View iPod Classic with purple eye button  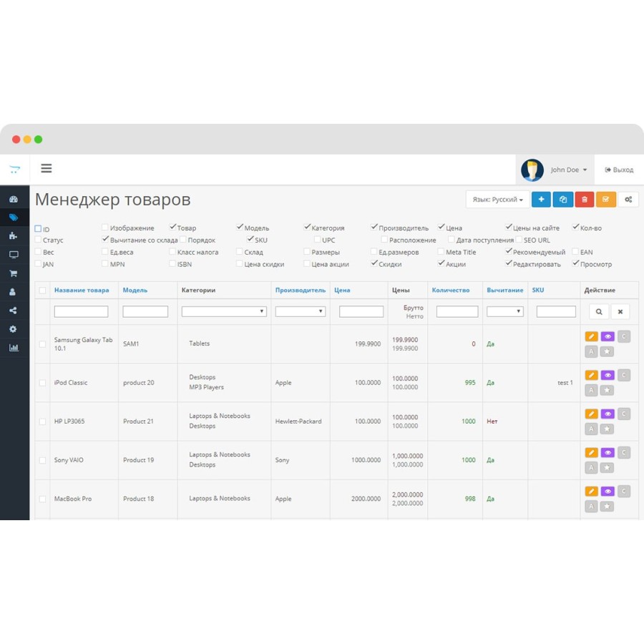pyautogui.click(x=608, y=376)
